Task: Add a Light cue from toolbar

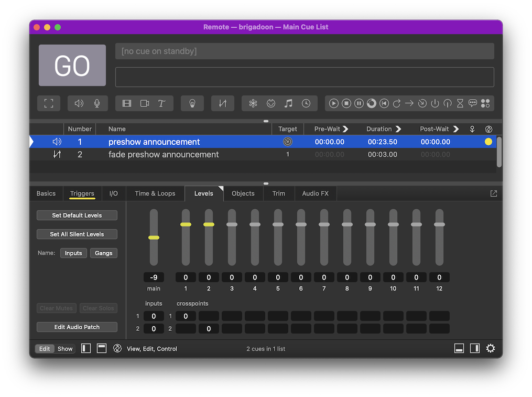Action: coord(192,103)
